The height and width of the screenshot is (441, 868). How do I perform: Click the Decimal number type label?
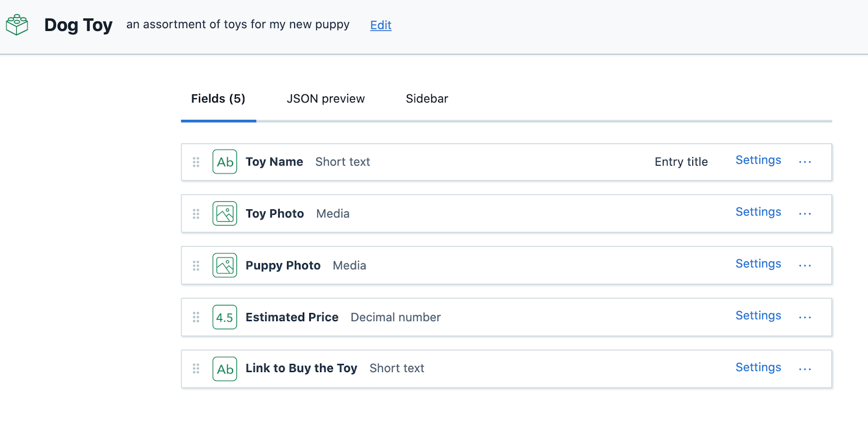[395, 317]
